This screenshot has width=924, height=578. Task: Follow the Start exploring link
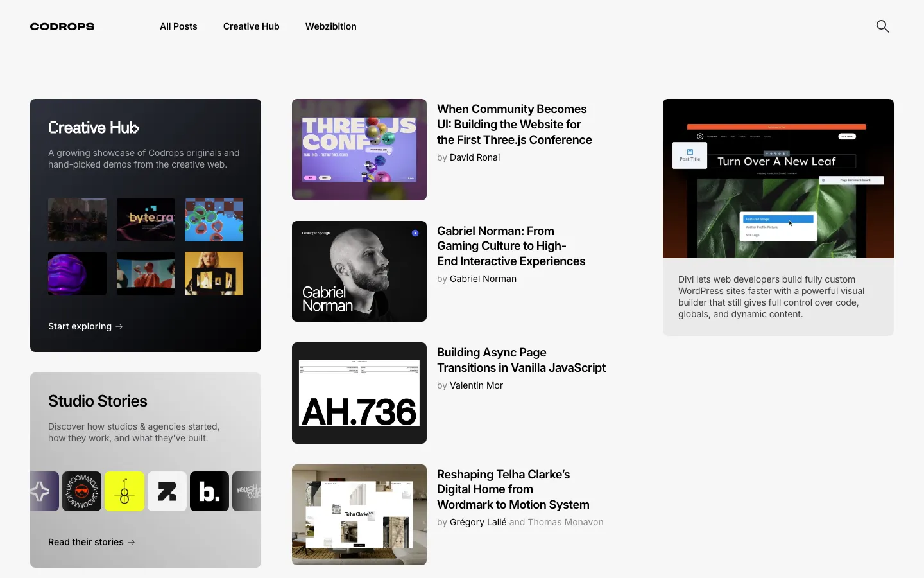[x=85, y=326]
